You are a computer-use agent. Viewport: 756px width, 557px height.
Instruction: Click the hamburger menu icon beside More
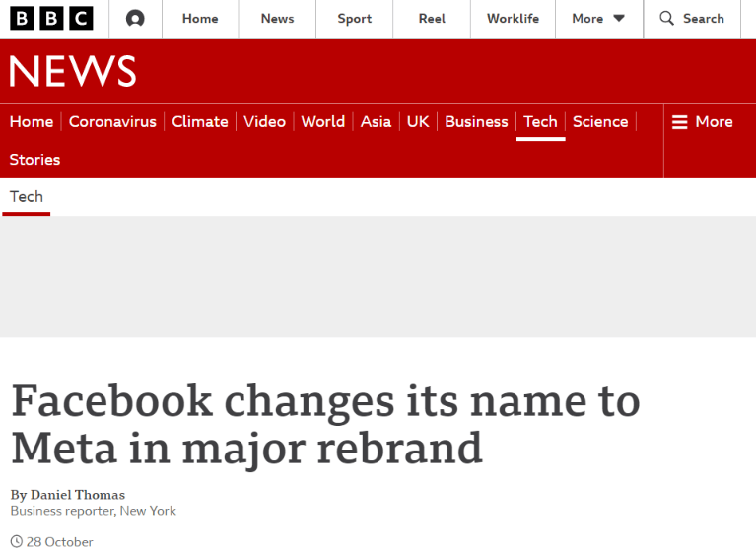pyautogui.click(x=679, y=122)
